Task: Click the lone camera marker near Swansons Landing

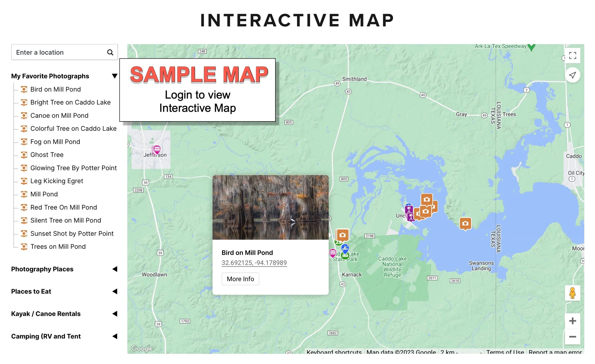Action: 466,224
